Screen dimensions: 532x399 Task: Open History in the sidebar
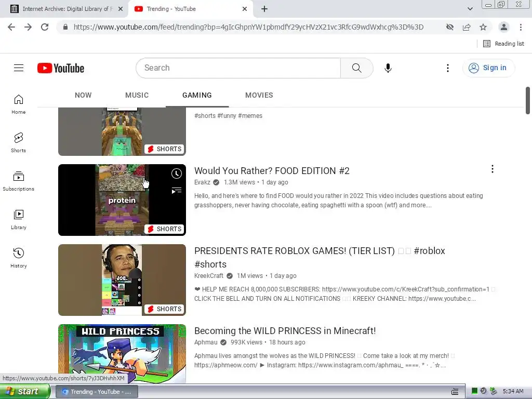click(19, 258)
